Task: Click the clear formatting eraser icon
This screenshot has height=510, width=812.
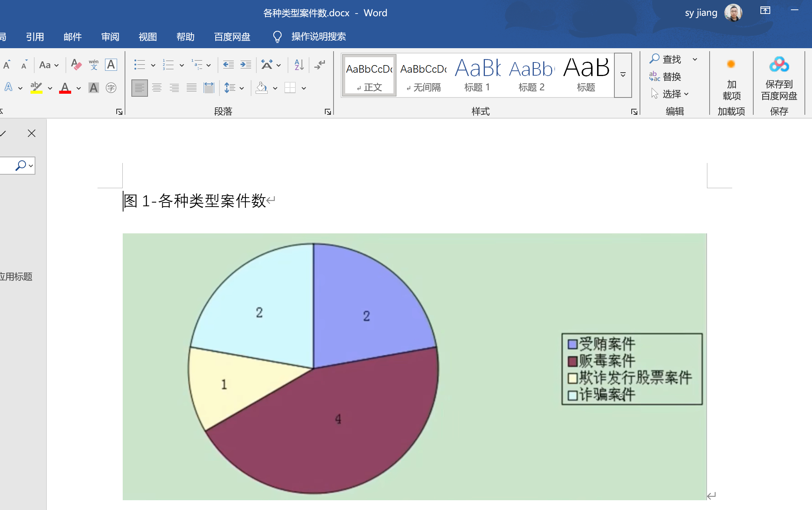Action: pyautogui.click(x=76, y=65)
